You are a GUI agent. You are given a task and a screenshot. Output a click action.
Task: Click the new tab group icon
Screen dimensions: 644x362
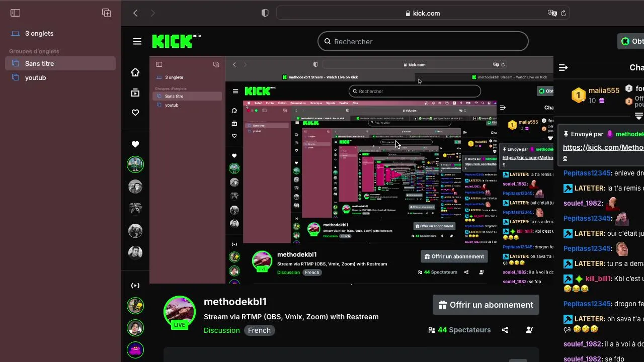tap(106, 13)
